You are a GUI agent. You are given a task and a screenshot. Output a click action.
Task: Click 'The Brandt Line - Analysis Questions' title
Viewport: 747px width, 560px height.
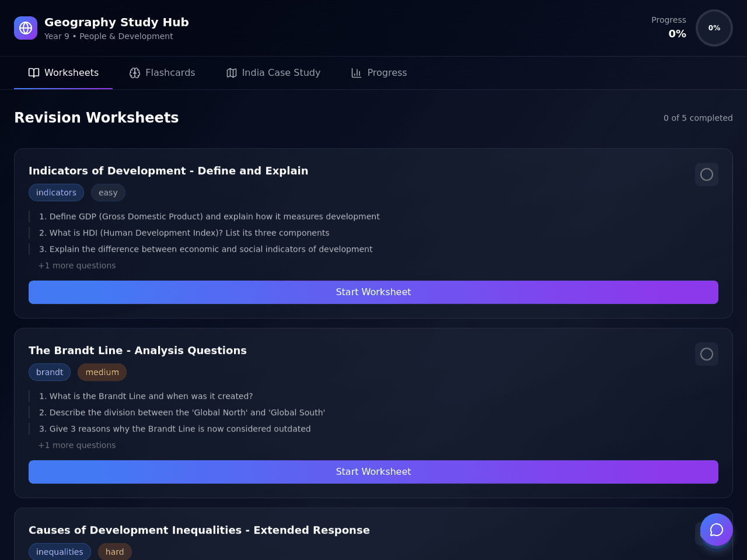[x=138, y=351]
